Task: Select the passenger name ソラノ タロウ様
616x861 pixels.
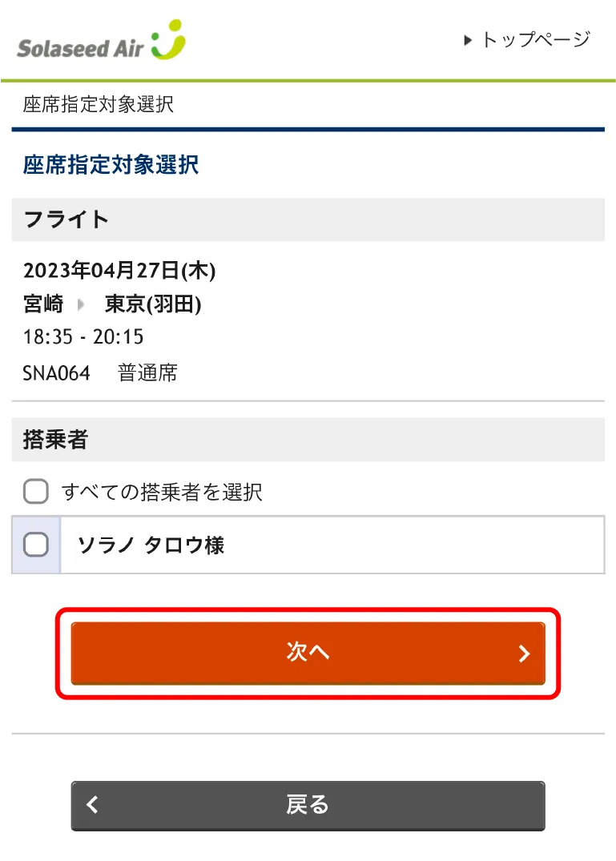Action: click(151, 545)
